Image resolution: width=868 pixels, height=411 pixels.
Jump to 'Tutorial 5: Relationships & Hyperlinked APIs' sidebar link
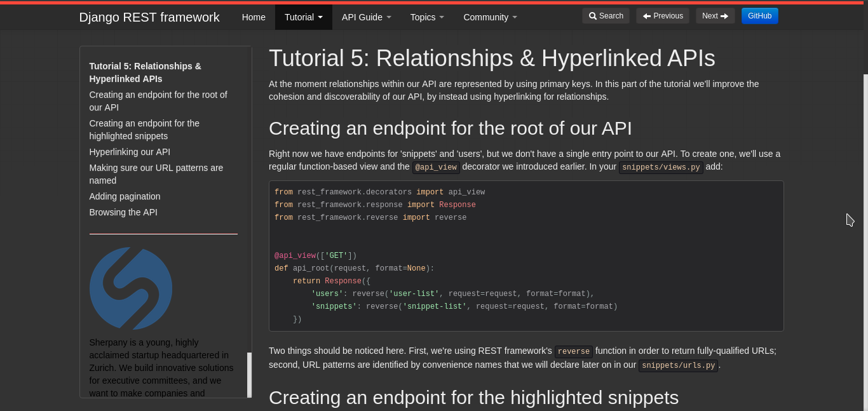[146, 72]
